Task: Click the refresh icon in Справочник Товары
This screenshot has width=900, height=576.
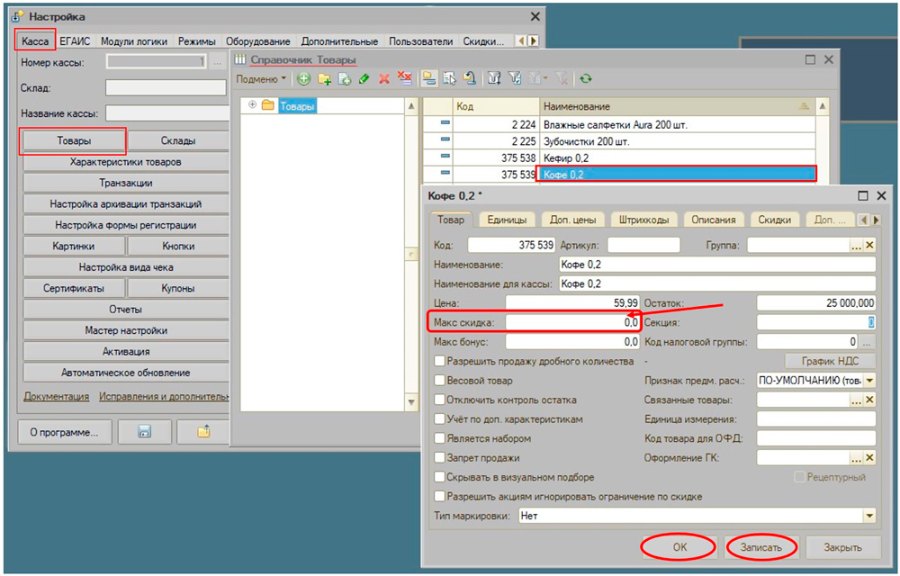Action: click(585, 79)
